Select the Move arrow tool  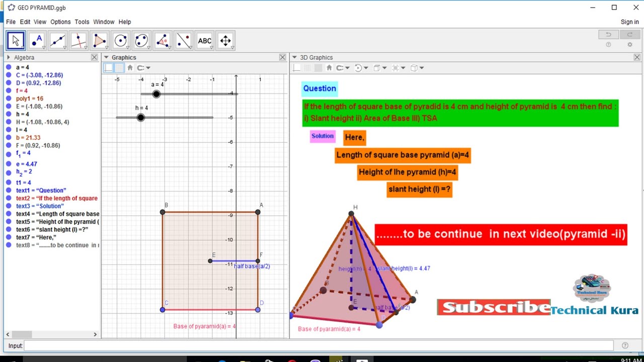tap(16, 41)
